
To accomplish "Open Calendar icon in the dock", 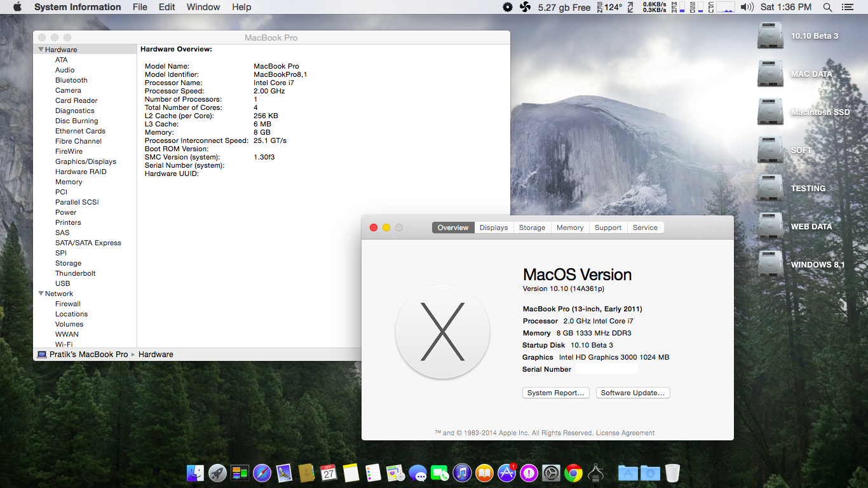I will click(x=329, y=473).
